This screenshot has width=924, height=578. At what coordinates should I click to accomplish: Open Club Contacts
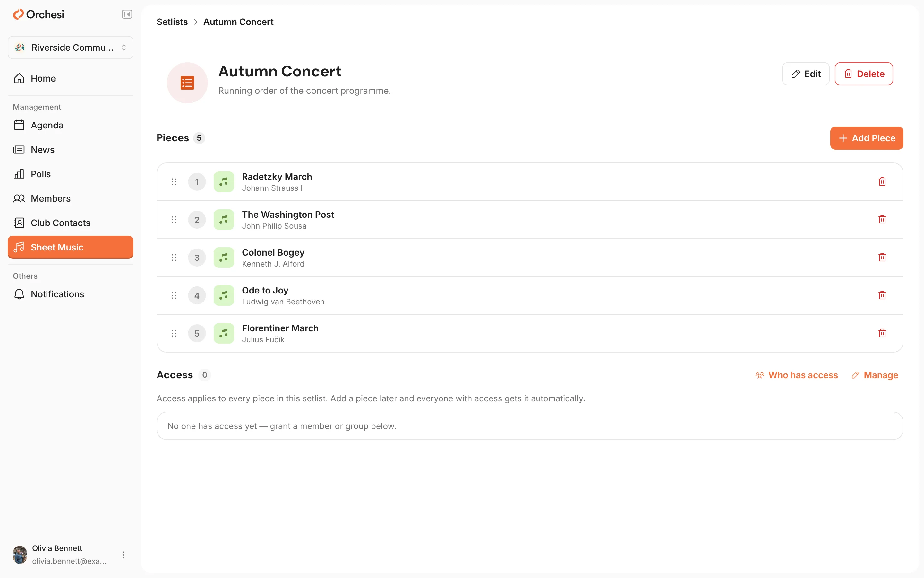(71, 223)
